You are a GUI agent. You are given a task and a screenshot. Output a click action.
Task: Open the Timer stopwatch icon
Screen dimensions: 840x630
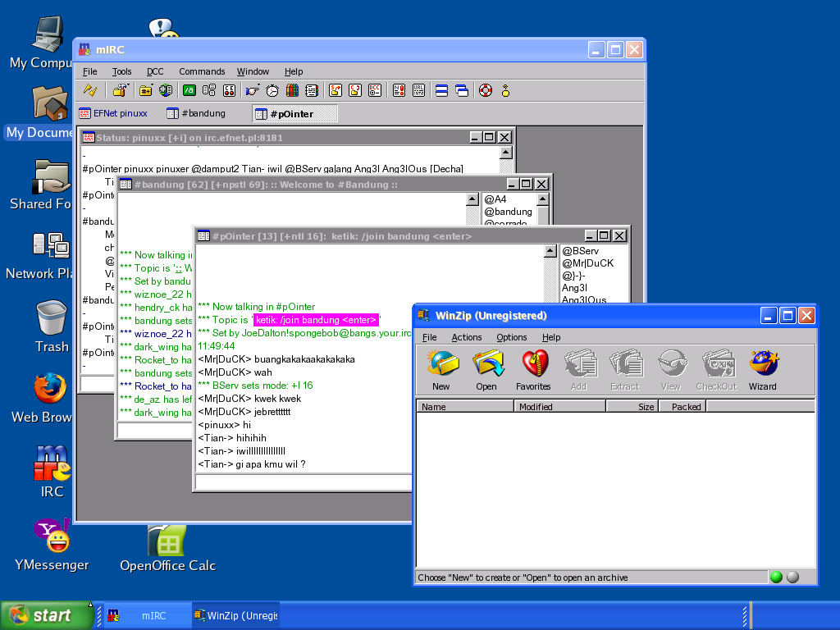click(272, 90)
